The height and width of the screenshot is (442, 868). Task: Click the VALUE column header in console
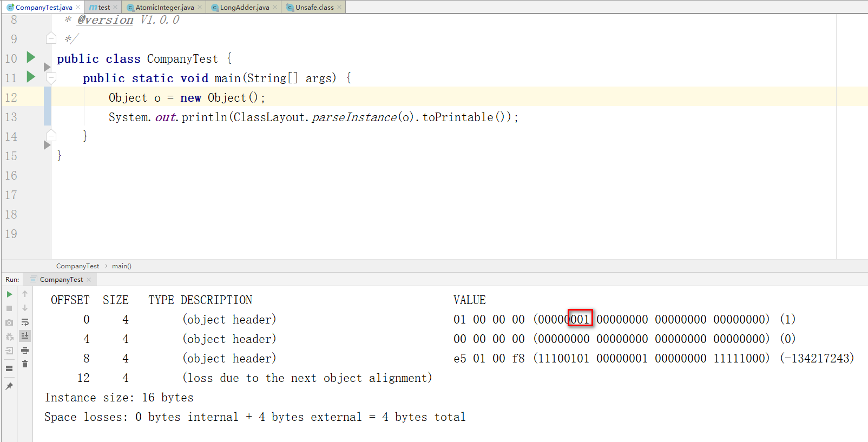pos(469,300)
